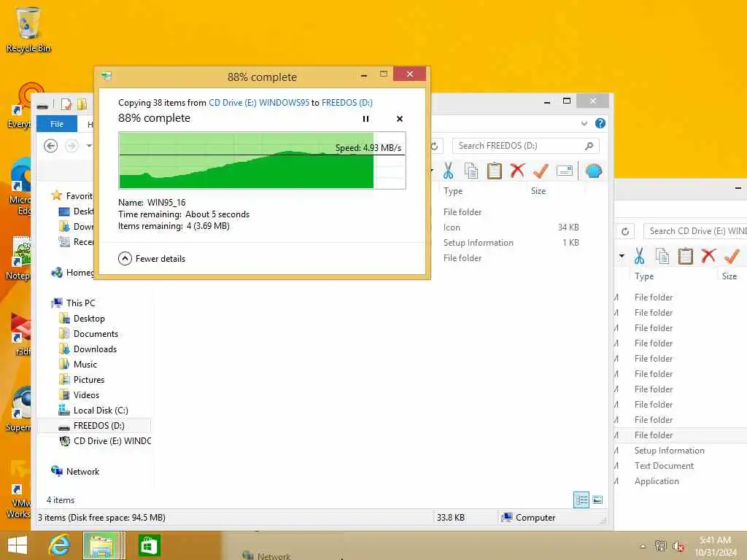
Task: Click Cut scissors icon in FREEDOS window
Action: tap(449, 171)
